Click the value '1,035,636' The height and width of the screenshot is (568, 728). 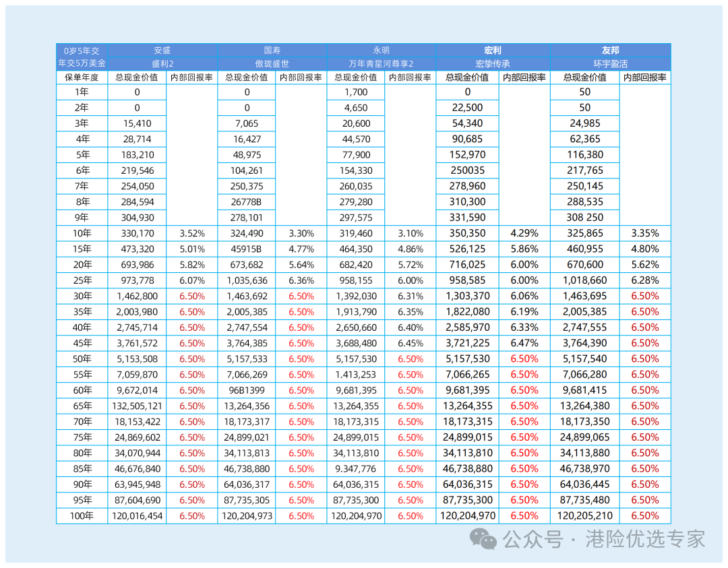click(x=247, y=281)
